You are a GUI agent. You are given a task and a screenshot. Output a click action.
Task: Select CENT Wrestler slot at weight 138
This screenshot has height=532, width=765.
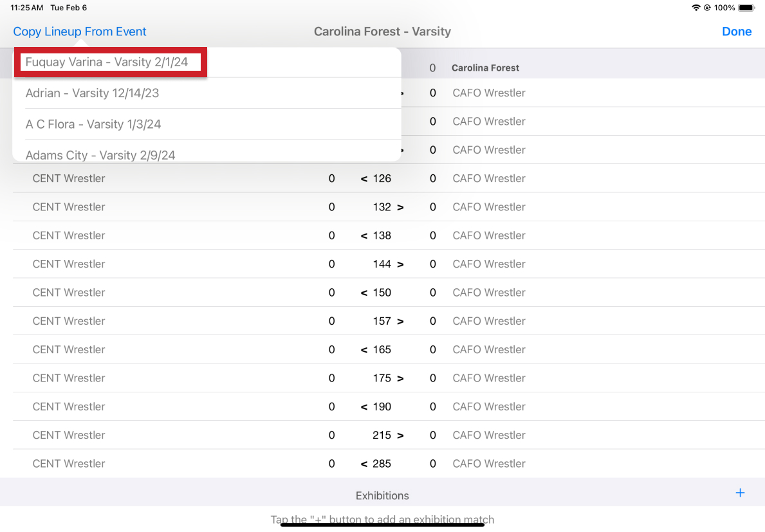pyautogui.click(x=69, y=235)
